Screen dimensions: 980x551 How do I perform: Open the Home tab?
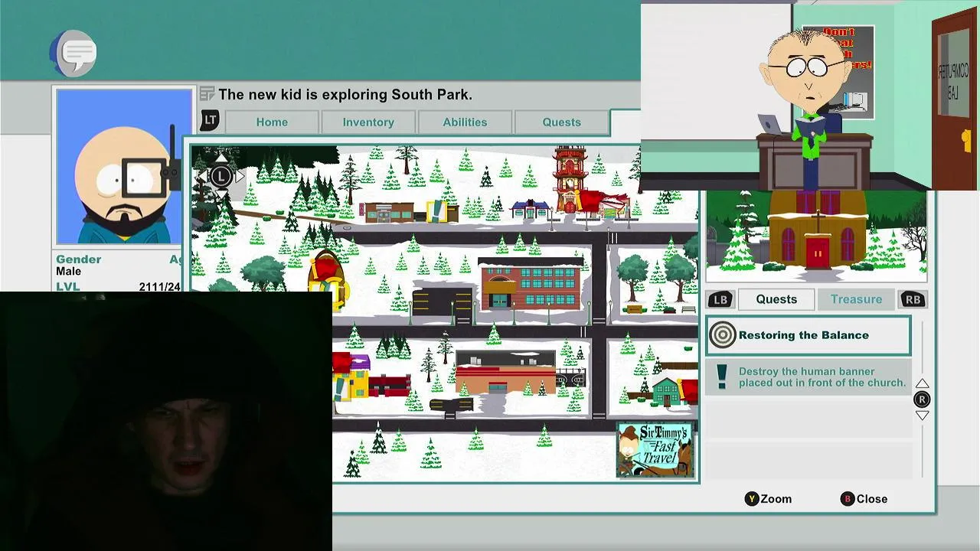[x=272, y=122]
